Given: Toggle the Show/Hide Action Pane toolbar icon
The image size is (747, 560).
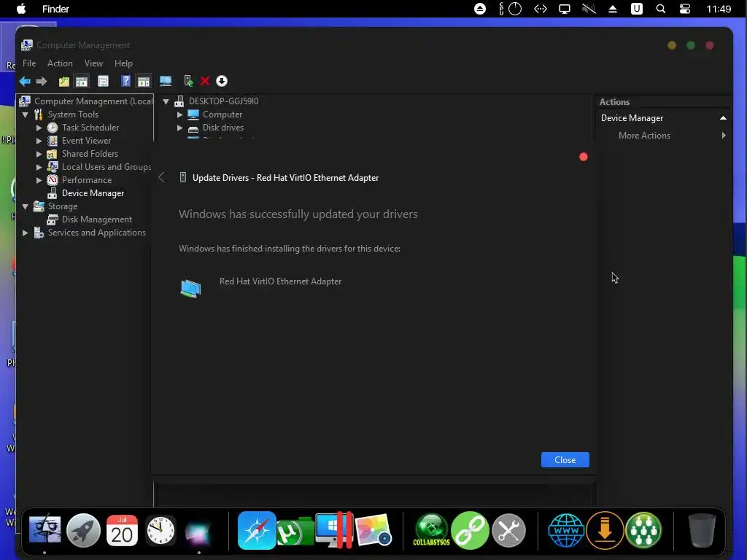Looking at the screenshot, I should coord(144,82).
